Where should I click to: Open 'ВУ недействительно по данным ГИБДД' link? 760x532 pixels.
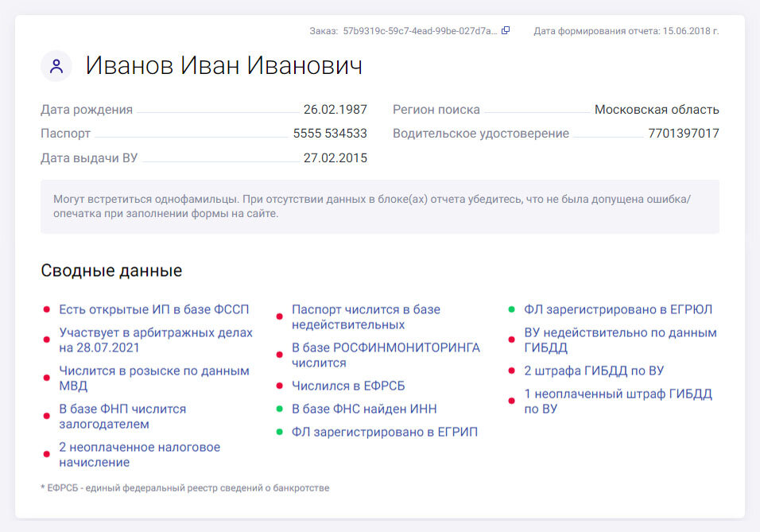coord(620,340)
